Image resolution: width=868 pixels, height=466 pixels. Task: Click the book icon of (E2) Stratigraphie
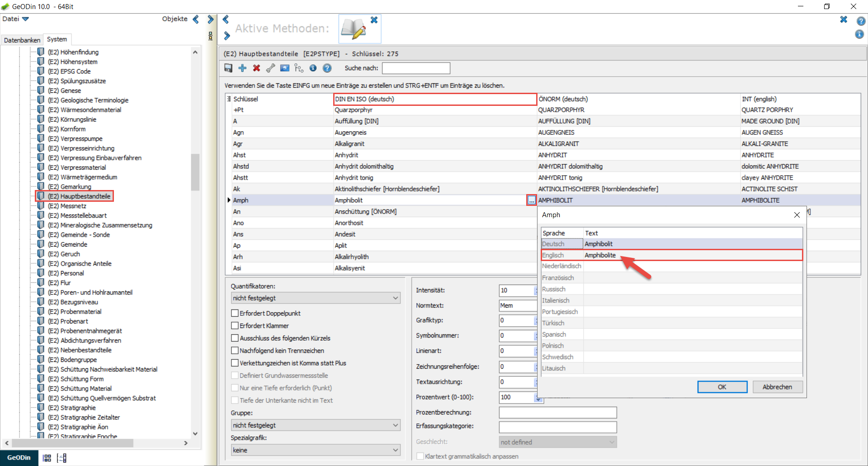[41, 407]
